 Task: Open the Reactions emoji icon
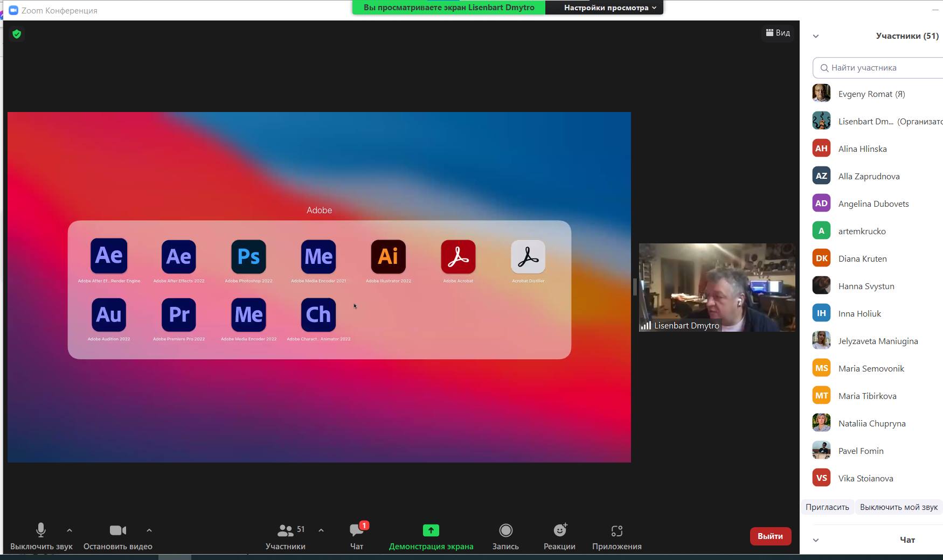559,531
